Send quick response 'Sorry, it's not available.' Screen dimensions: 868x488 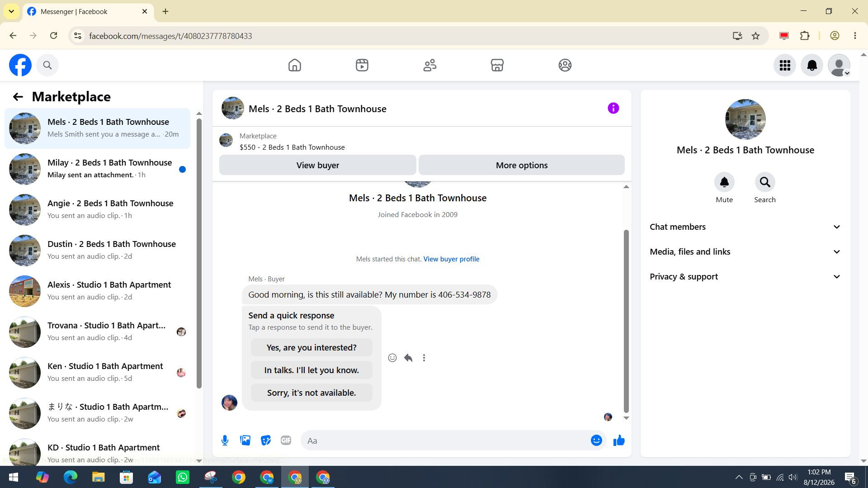311,393
